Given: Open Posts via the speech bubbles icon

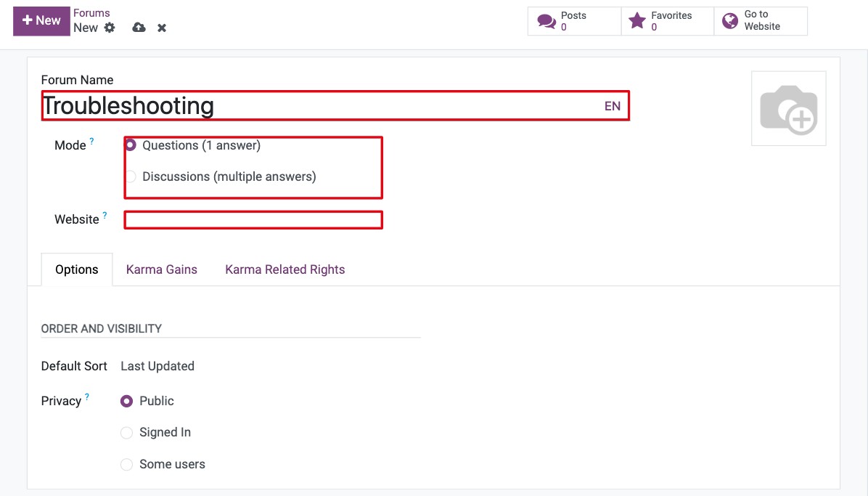Looking at the screenshot, I should 546,21.
